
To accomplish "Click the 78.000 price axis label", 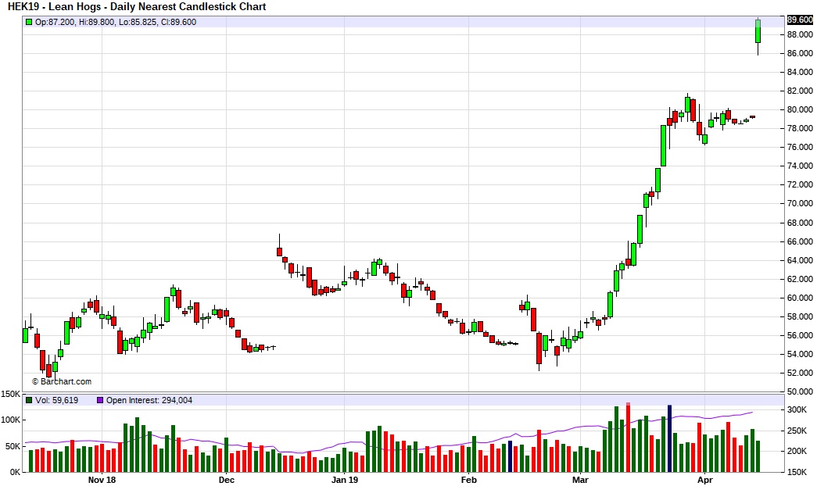I will pos(800,128).
